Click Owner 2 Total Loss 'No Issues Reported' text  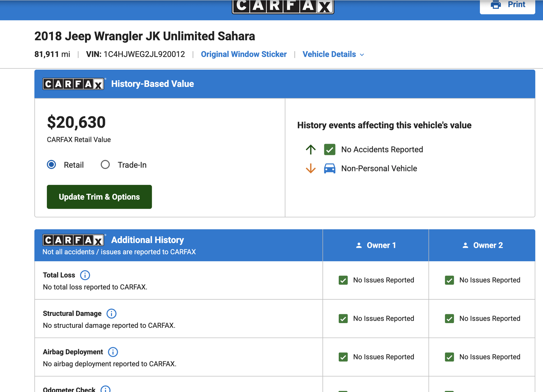tap(490, 280)
